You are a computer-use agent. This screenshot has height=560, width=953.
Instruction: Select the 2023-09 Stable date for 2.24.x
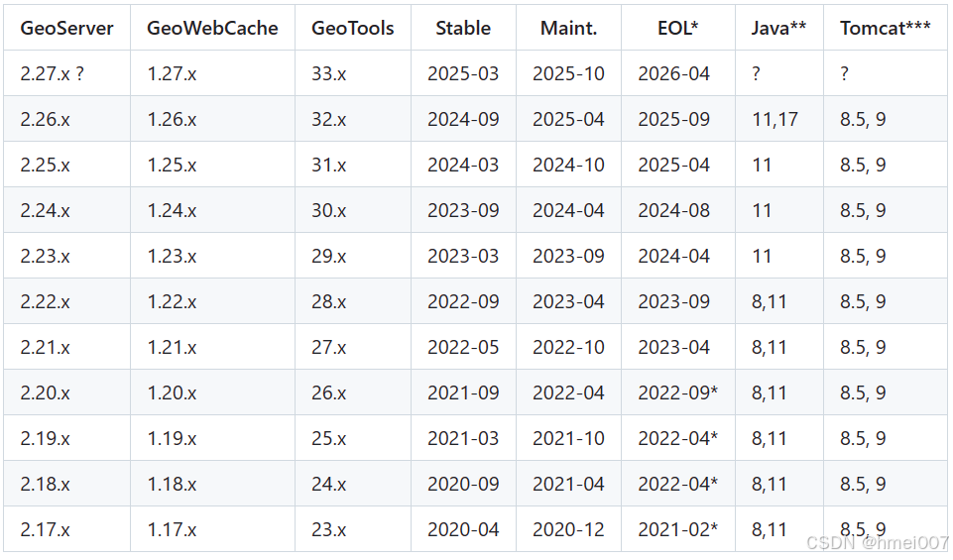pos(463,210)
